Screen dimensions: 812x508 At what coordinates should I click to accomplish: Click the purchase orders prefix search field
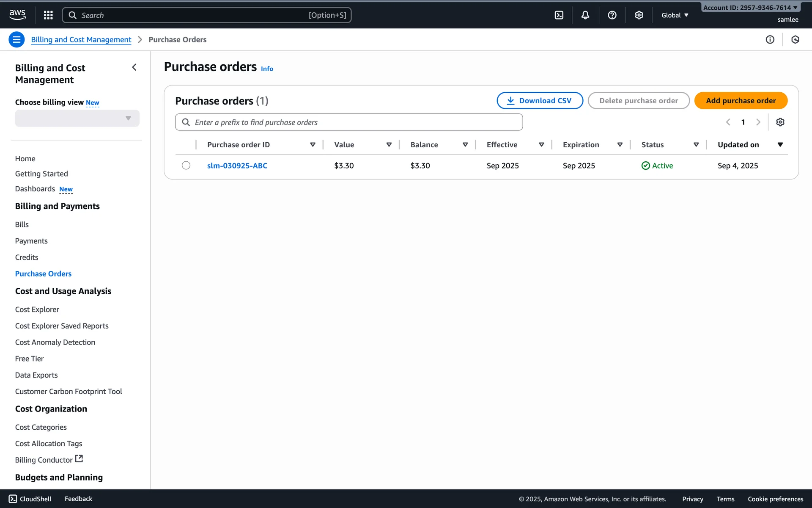coord(349,122)
